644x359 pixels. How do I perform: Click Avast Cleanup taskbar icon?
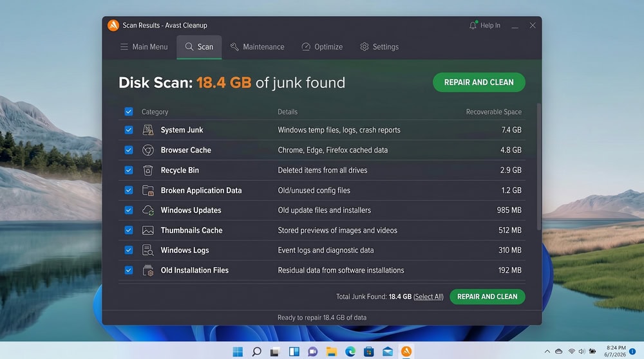tap(406, 352)
